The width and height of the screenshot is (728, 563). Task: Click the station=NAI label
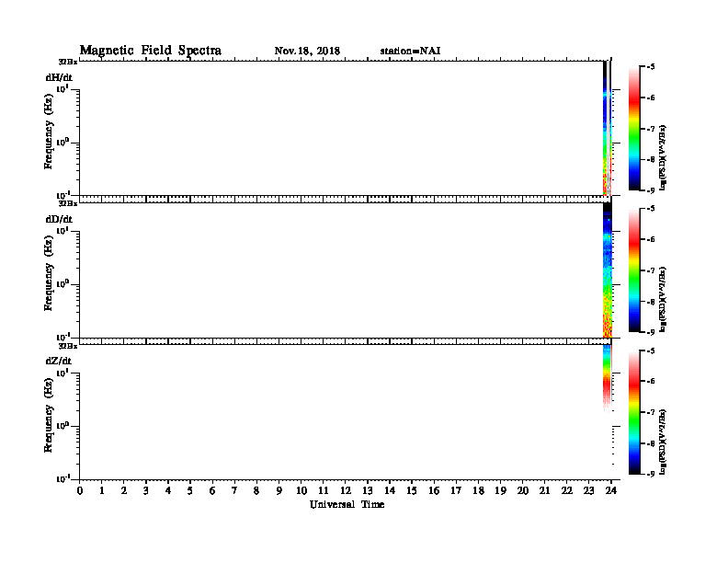click(x=410, y=52)
